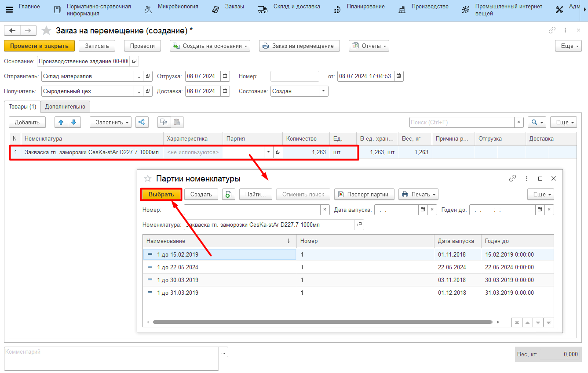Click the Провести и закрыть button
Screen dimensions: 588x373
click(39, 46)
